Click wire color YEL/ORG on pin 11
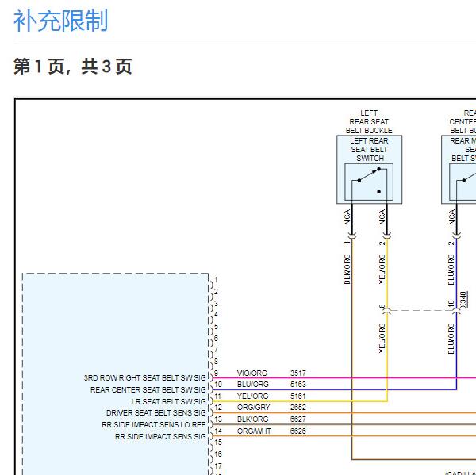 252,396
